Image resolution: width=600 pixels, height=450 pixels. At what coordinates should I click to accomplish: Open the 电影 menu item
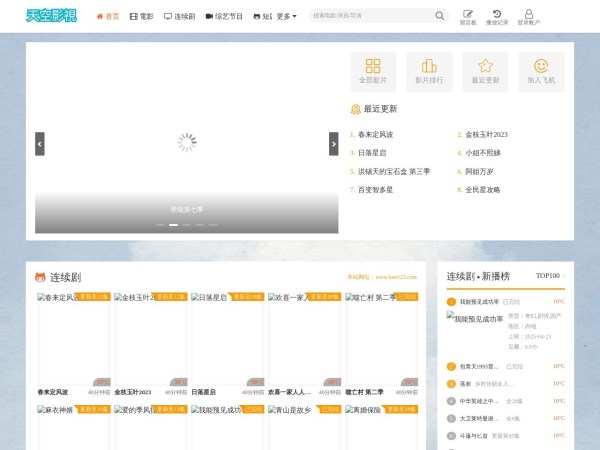[x=142, y=16]
